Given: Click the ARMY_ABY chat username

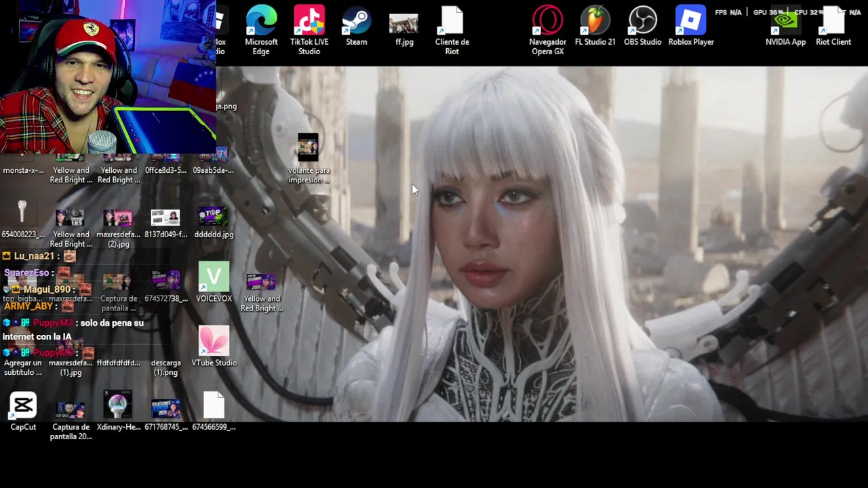Looking at the screenshot, I should [x=28, y=306].
